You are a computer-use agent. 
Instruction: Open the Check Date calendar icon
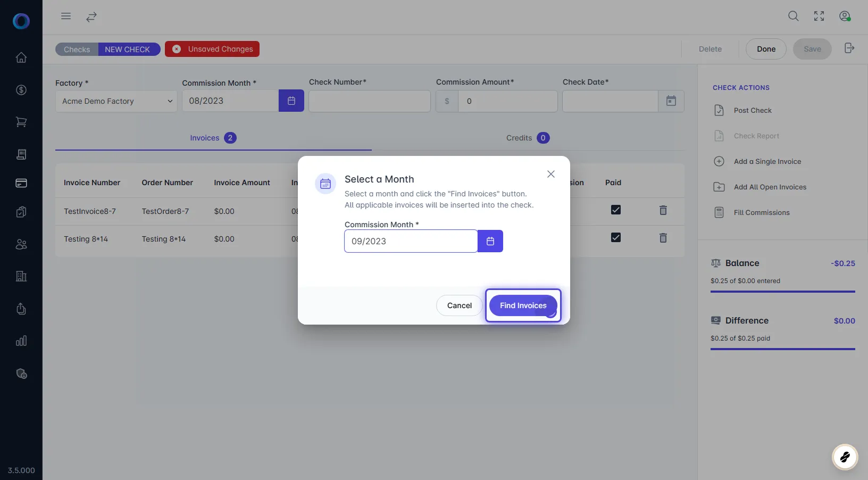pyautogui.click(x=671, y=101)
